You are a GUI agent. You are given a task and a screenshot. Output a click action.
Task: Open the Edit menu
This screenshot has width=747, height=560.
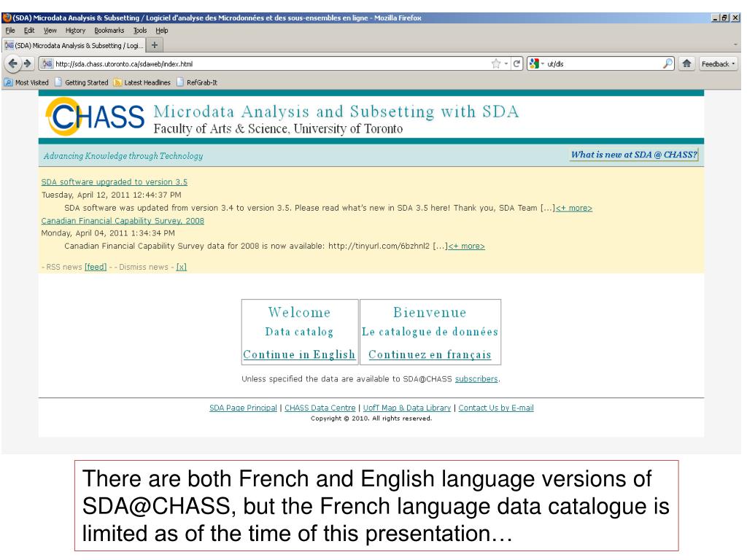29,31
